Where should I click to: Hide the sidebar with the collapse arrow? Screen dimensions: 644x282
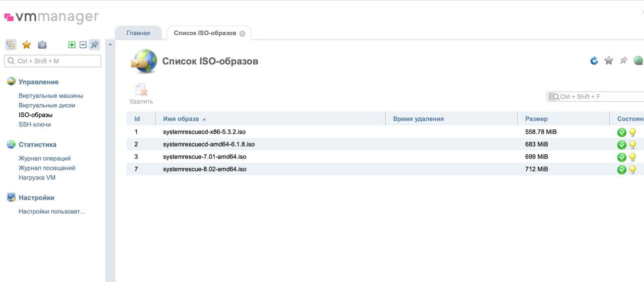click(x=110, y=45)
